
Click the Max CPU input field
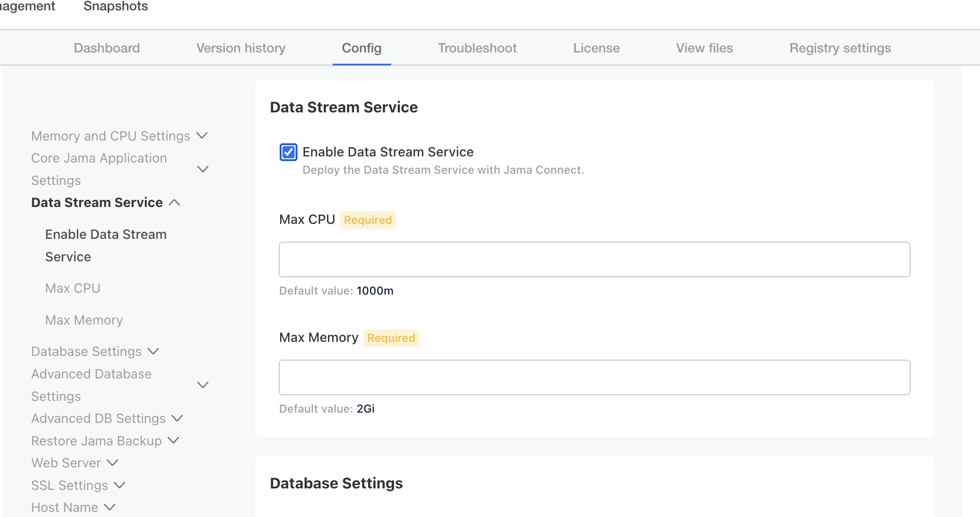594,259
